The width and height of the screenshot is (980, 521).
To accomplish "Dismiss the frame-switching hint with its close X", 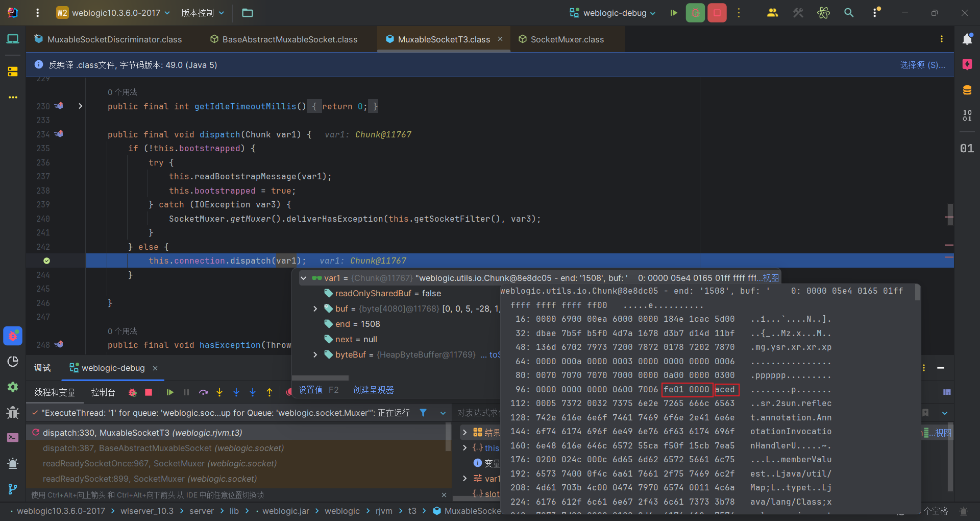I will (444, 495).
